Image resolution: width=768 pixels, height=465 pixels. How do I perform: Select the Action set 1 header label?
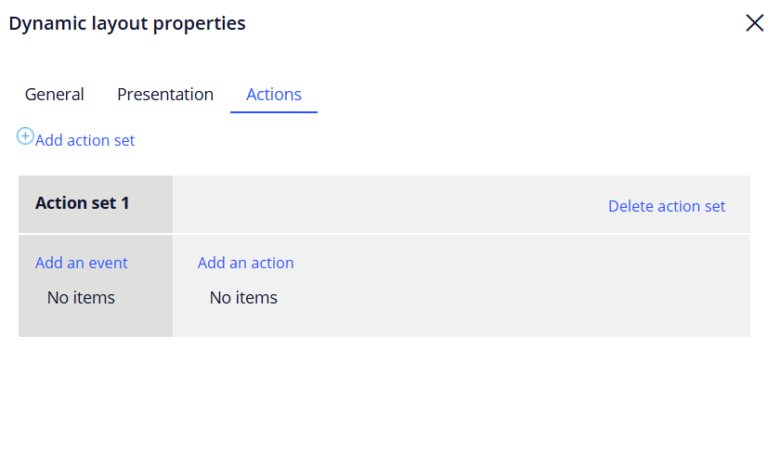pos(82,203)
